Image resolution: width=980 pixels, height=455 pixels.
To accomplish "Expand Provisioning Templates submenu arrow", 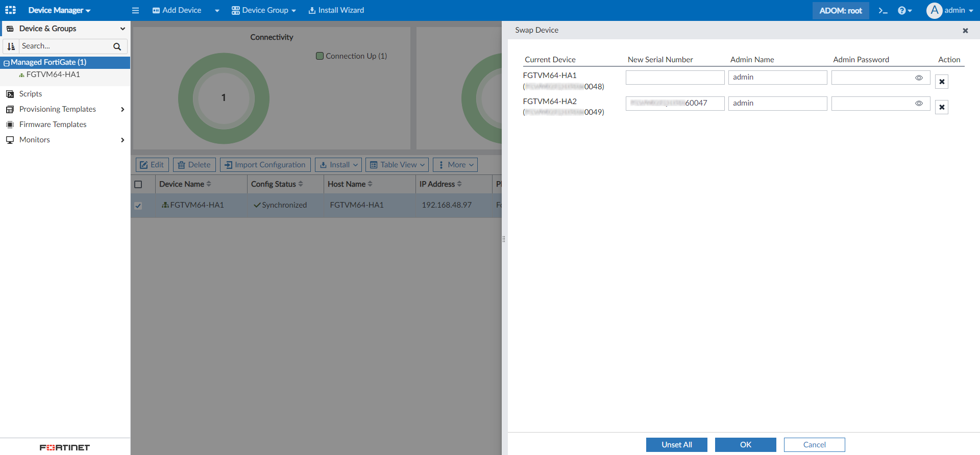I will [122, 109].
